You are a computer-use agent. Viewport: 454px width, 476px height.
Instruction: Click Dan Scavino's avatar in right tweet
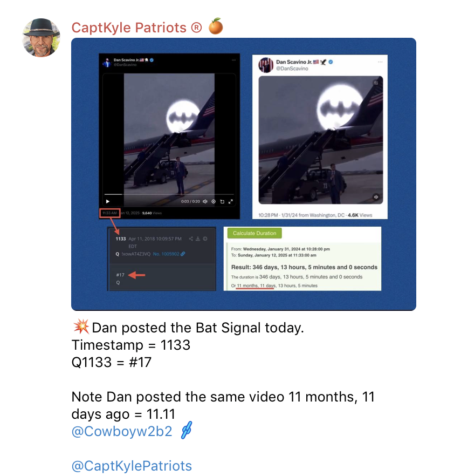click(266, 65)
